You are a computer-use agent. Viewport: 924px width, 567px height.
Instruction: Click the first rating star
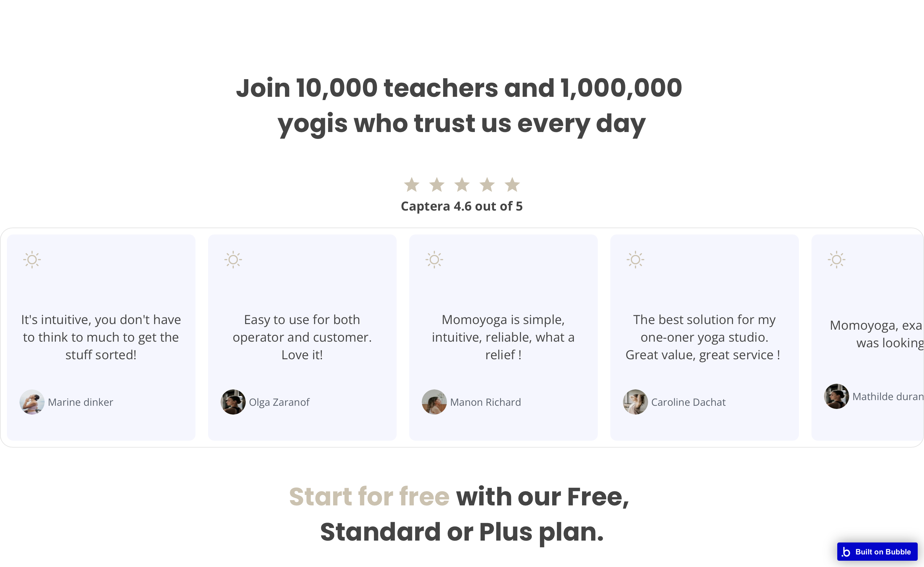pyautogui.click(x=411, y=184)
